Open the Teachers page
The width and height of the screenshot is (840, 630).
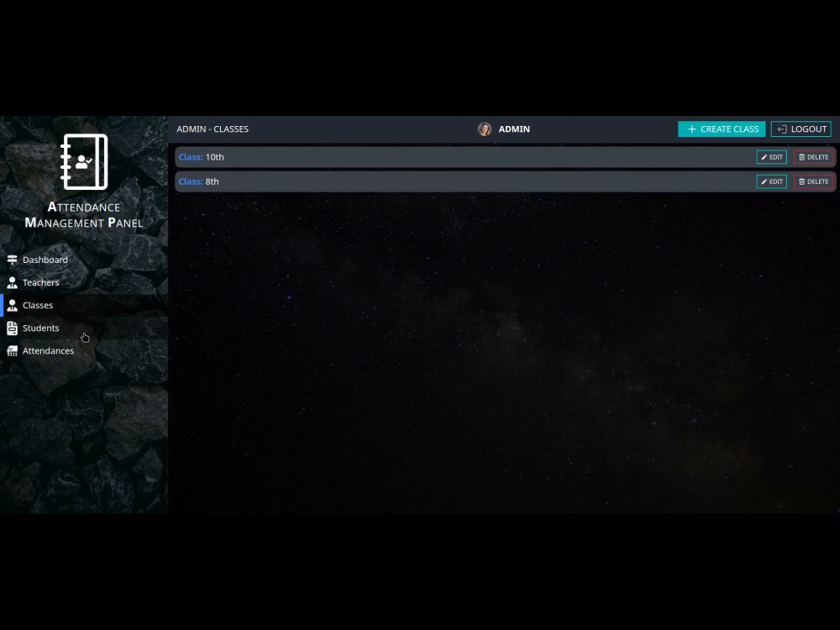pos(84,282)
